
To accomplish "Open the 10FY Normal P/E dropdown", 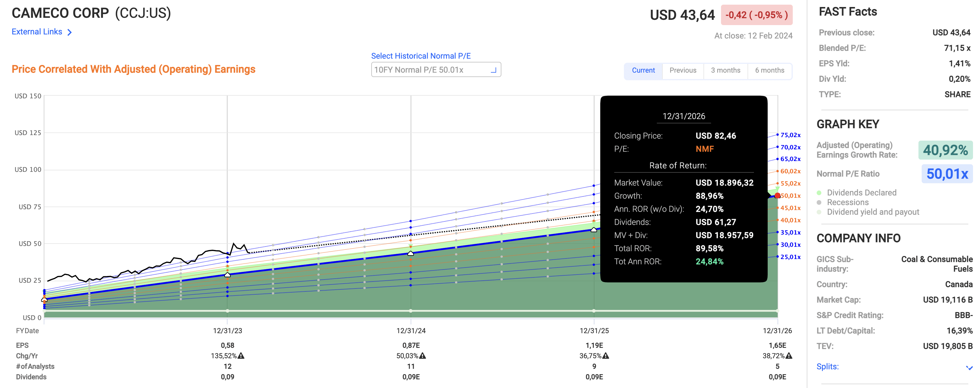I will (436, 70).
